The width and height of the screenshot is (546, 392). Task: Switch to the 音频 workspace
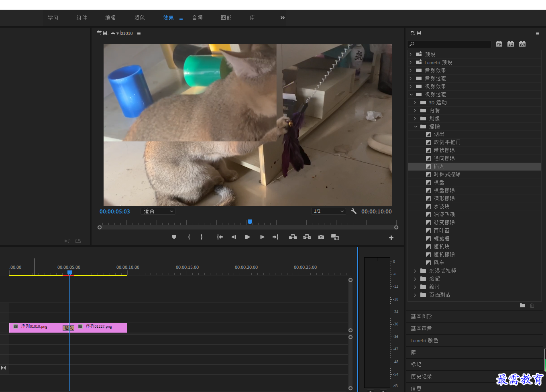tap(198, 18)
